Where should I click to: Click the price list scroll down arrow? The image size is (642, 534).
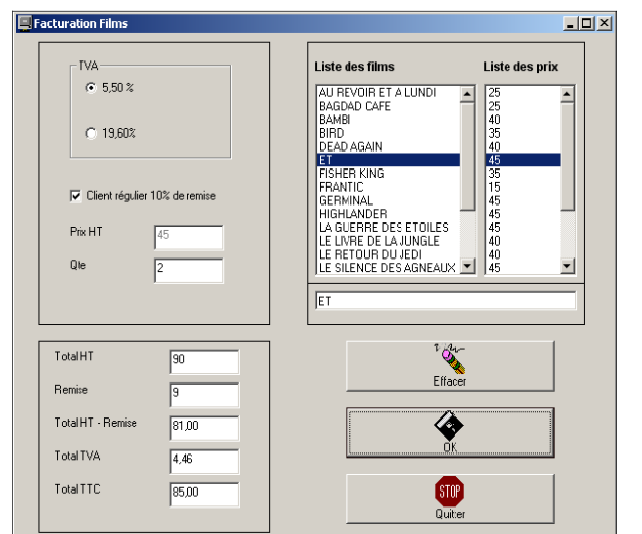(x=567, y=266)
